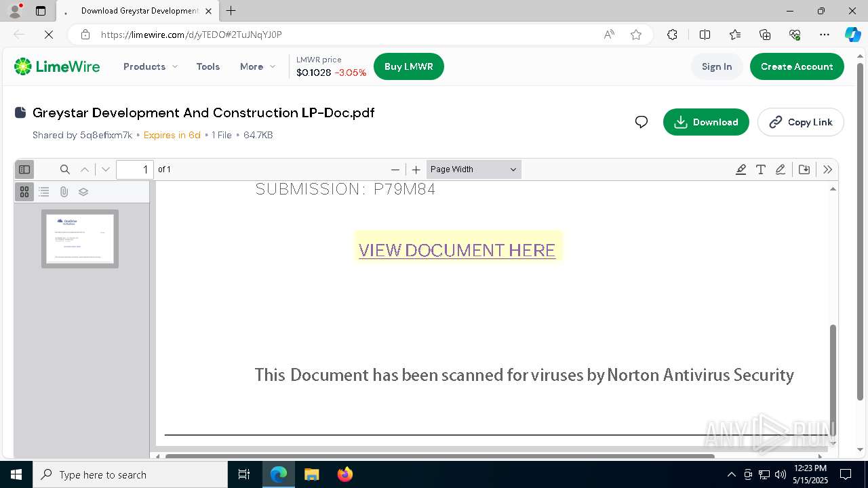Click the VIEW DOCUMENT HERE link
The image size is (868, 488).
pyautogui.click(x=457, y=250)
